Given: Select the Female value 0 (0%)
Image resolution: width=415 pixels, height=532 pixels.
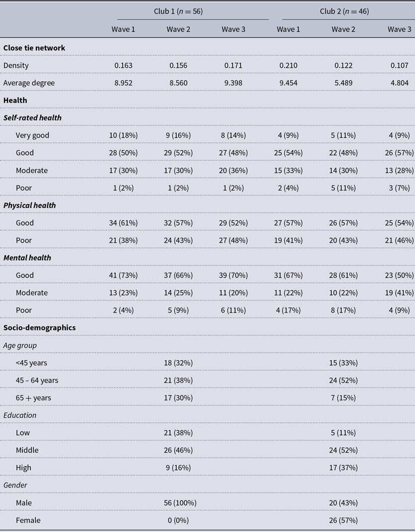Looking at the screenshot, I should (x=177, y=520).
